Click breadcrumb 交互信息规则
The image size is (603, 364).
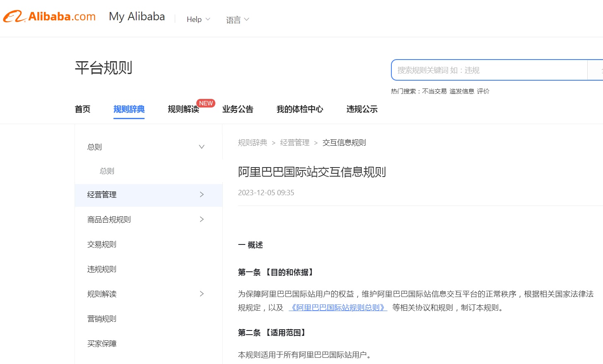(x=344, y=143)
